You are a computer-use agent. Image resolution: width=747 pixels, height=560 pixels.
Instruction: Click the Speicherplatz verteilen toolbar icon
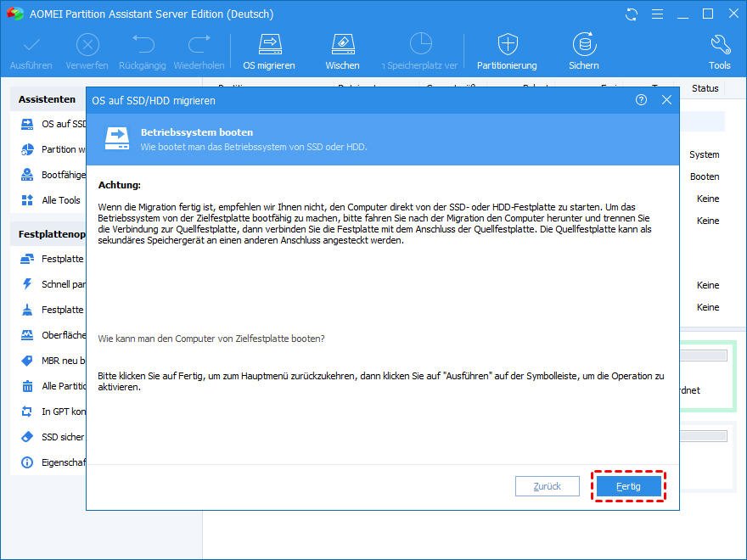click(421, 44)
